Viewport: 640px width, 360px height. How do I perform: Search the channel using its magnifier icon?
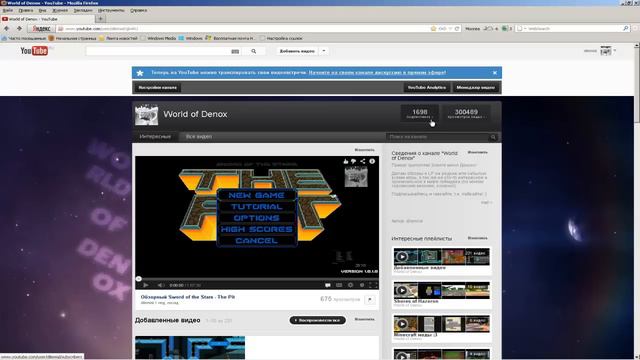pyautogui.click(x=493, y=137)
